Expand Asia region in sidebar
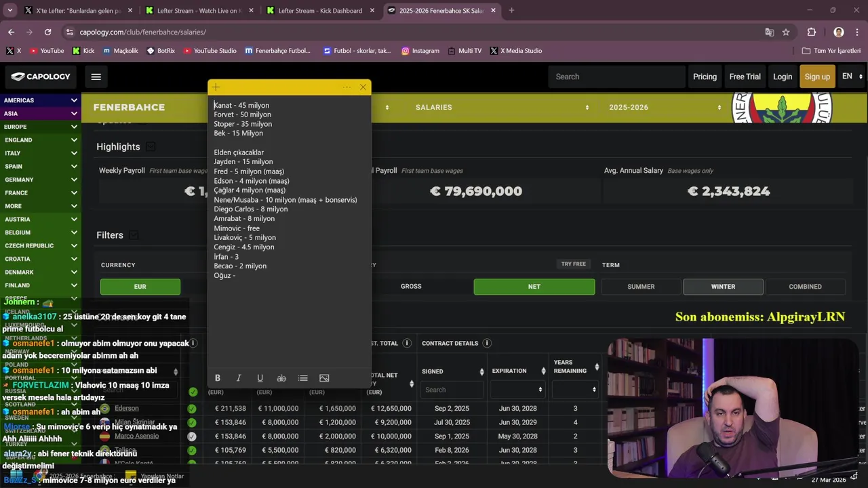The image size is (868, 488). (41, 113)
